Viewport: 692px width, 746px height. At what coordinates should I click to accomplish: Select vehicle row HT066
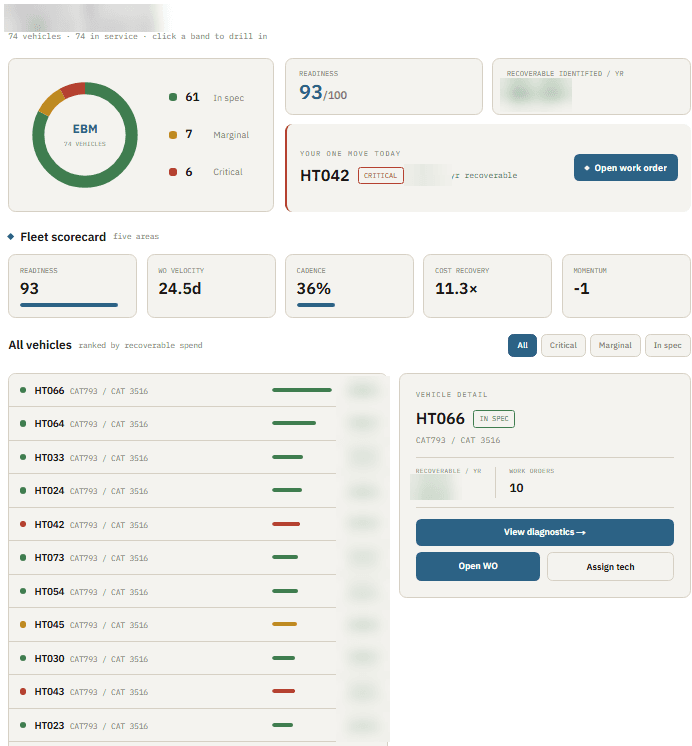[198, 391]
